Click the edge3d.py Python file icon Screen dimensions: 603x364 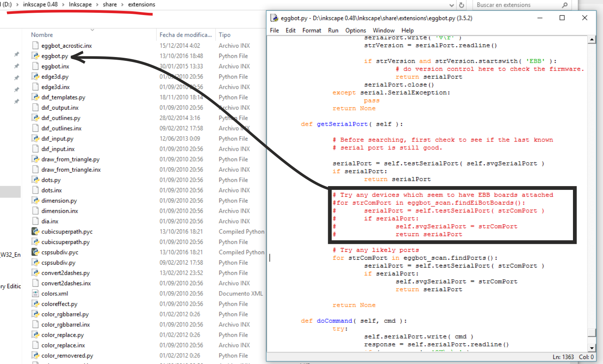(35, 77)
